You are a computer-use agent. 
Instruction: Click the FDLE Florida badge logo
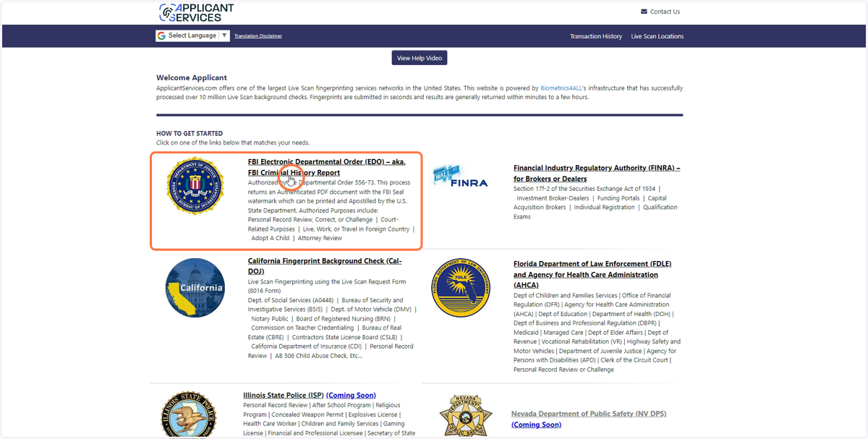pyautogui.click(x=460, y=288)
